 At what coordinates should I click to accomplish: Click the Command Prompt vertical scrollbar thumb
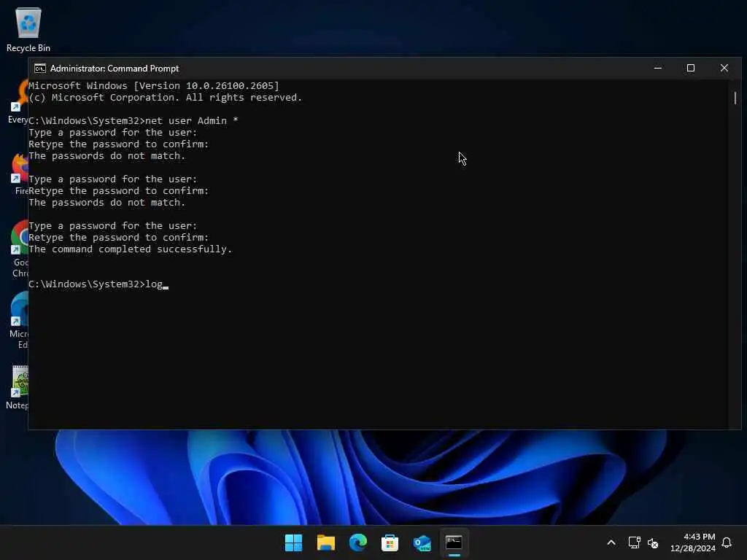(735, 98)
